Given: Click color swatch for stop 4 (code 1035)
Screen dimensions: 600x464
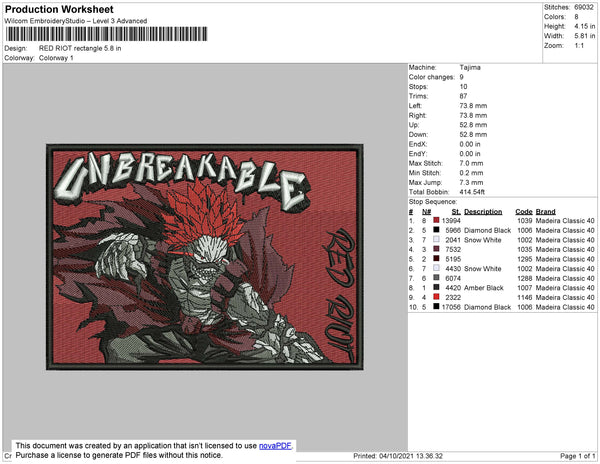Looking at the screenshot, I should 436,249.
